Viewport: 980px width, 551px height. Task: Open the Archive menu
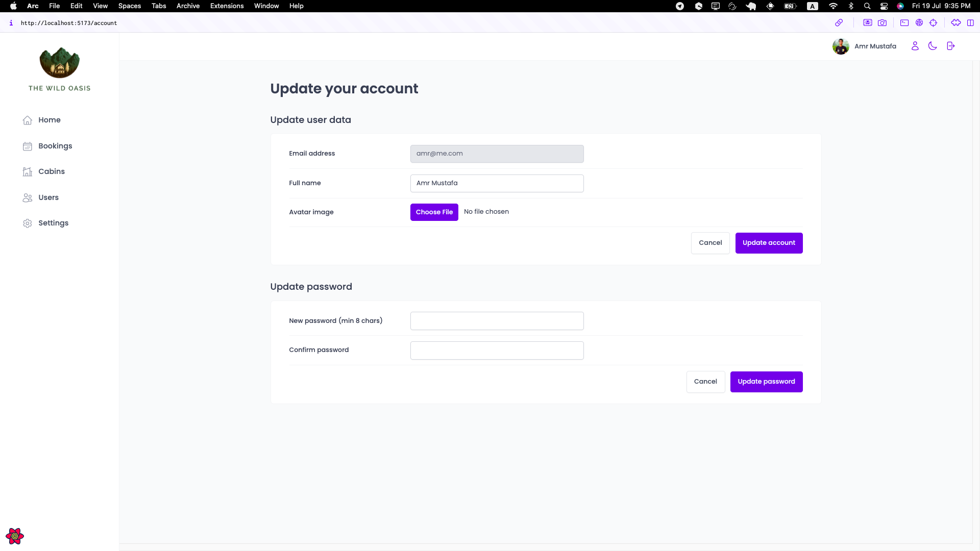pos(188,6)
